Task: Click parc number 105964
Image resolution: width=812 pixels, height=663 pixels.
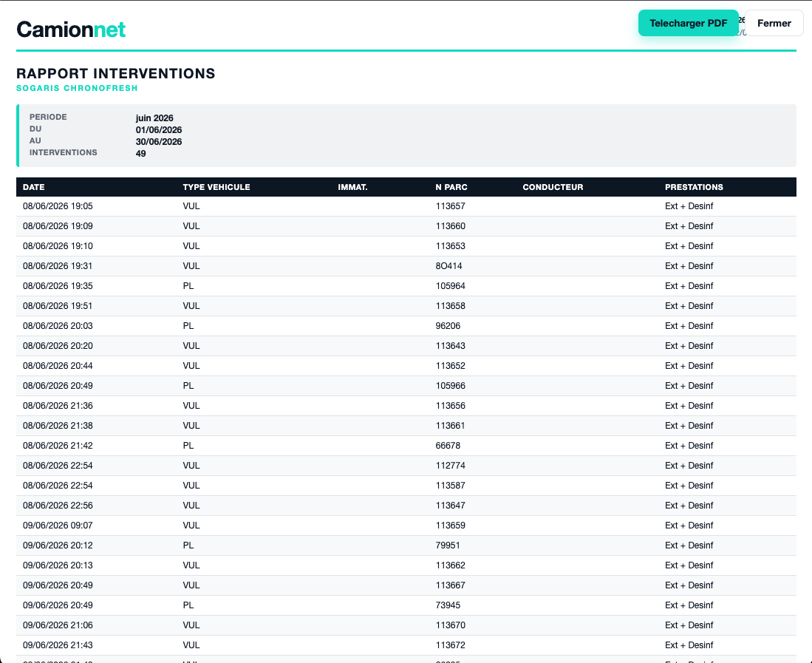Action: coord(451,286)
